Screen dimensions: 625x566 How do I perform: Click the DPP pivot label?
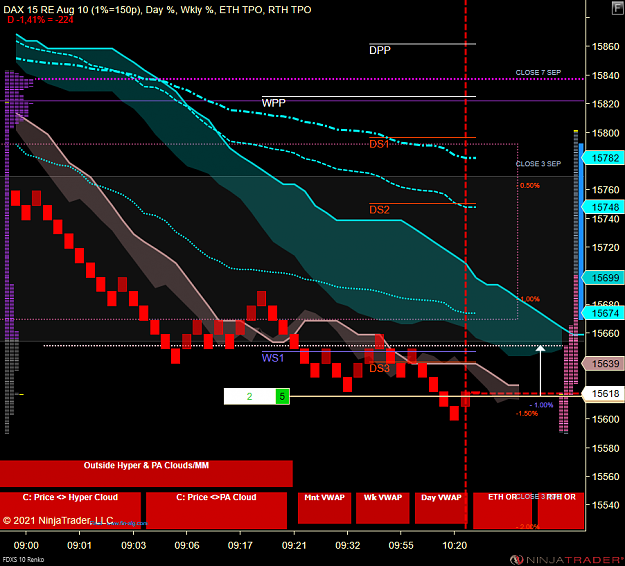[380, 50]
